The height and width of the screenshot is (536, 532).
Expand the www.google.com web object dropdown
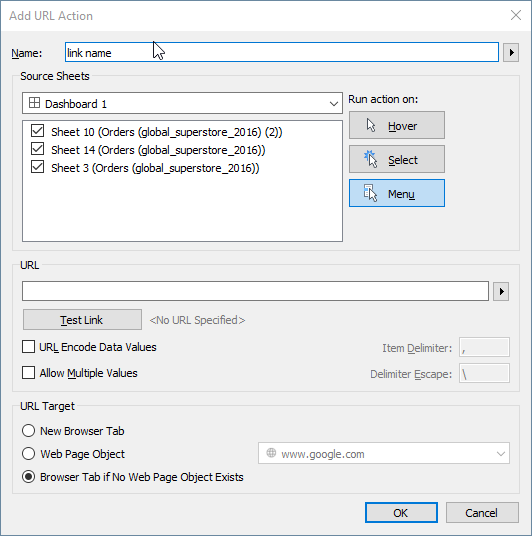384,453
